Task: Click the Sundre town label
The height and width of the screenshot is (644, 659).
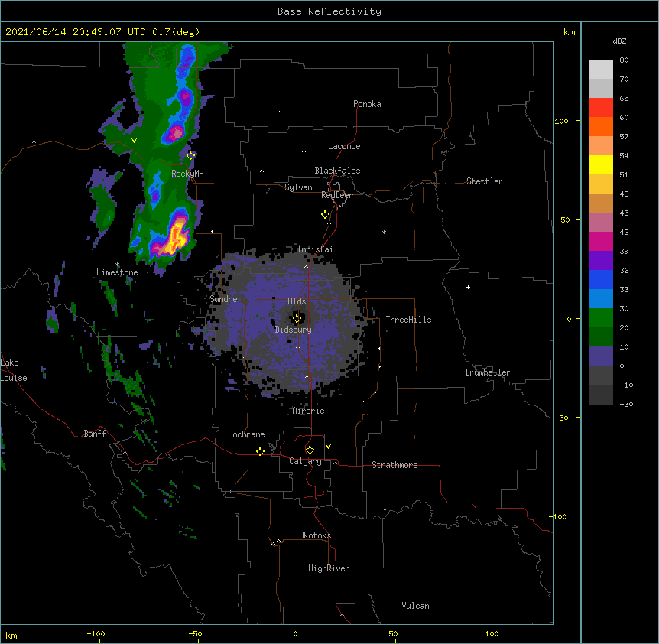Action: click(x=223, y=299)
